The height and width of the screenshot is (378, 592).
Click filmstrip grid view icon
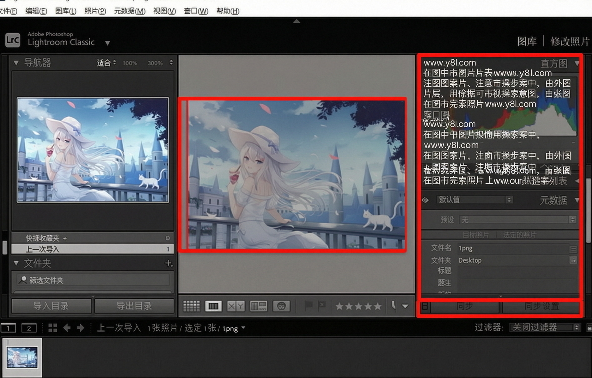point(52,328)
